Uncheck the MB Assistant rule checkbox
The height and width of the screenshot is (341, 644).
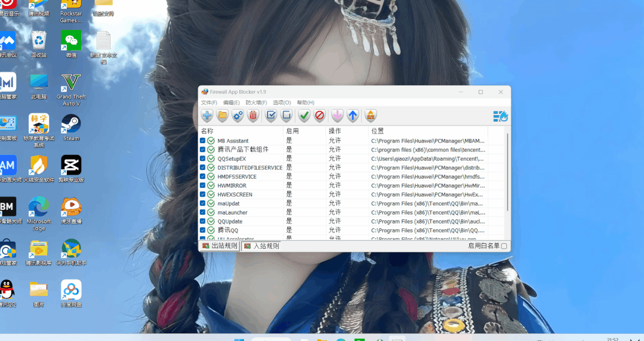pos(202,141)
